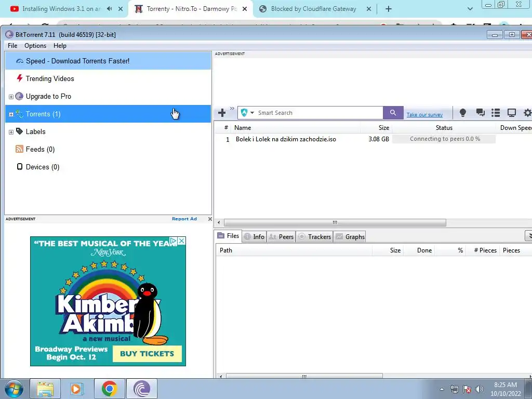
Task: Click the Connecting to peers progress bar
Action: tap(444, 139)
